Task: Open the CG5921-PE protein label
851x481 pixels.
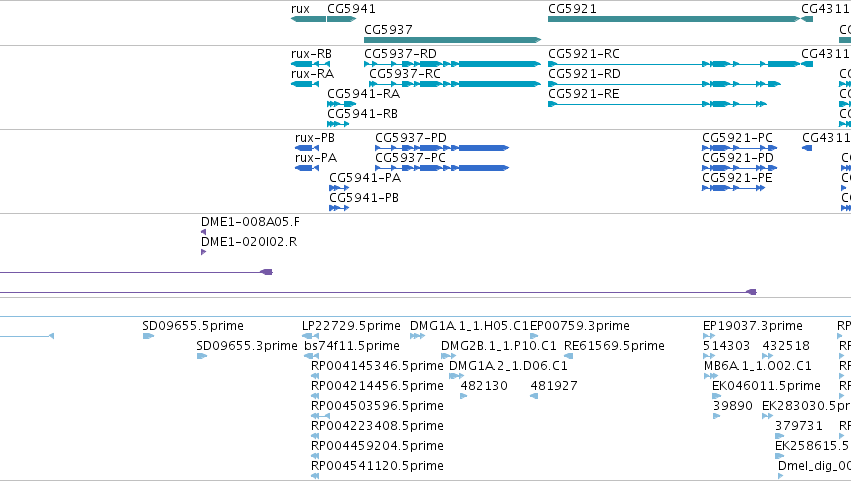Action: coord(737,178)
